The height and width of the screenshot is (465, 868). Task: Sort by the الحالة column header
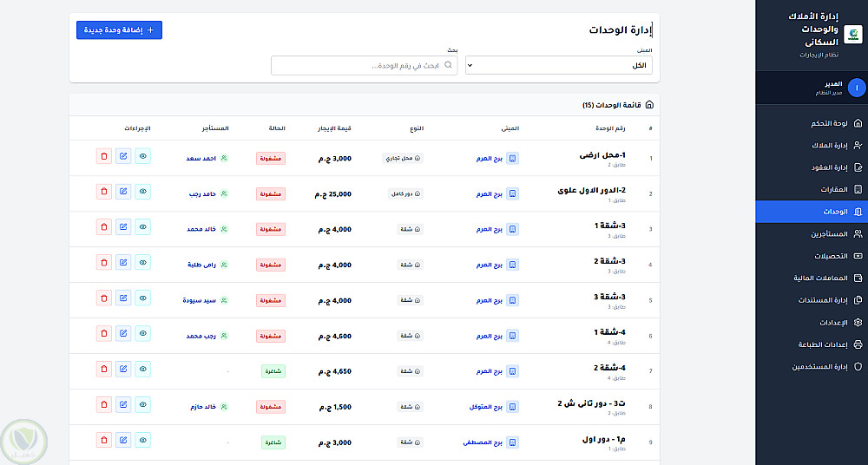pos(272,128)
